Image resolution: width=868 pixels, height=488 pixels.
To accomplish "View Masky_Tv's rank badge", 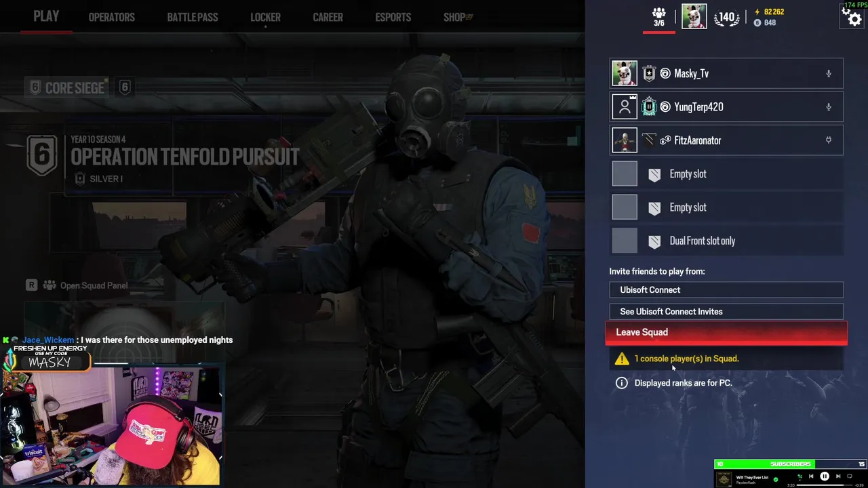I will coord(649,73).
